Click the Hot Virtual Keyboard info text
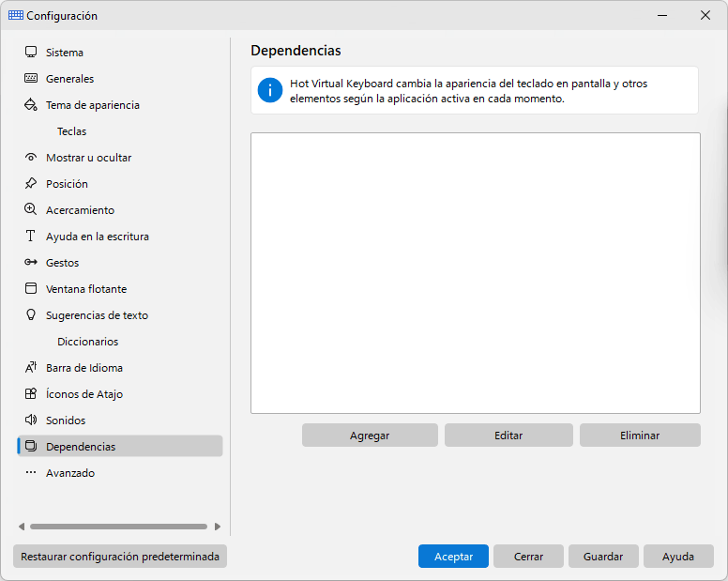Screen dimensions: 728x581 click(468, 90)
